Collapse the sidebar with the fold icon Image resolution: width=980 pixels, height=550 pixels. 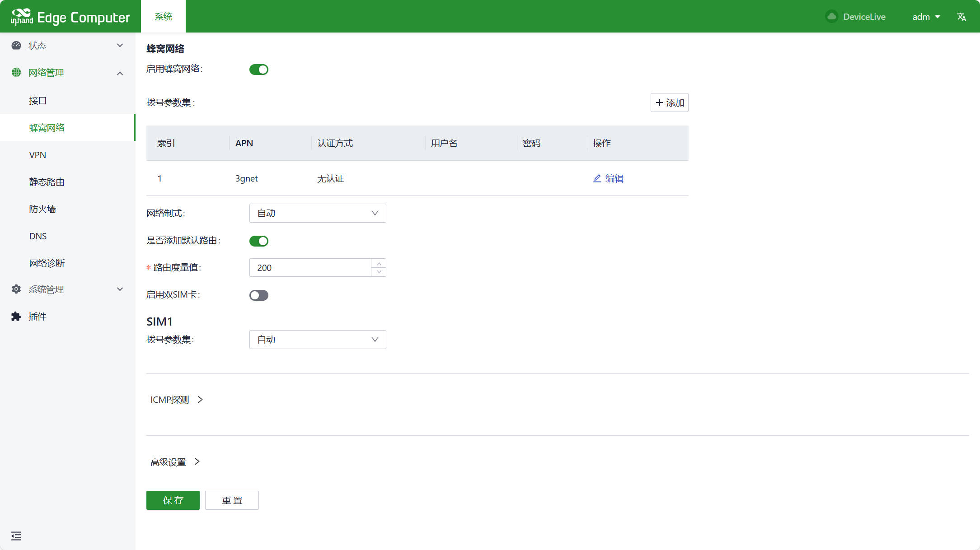[16, 536]
